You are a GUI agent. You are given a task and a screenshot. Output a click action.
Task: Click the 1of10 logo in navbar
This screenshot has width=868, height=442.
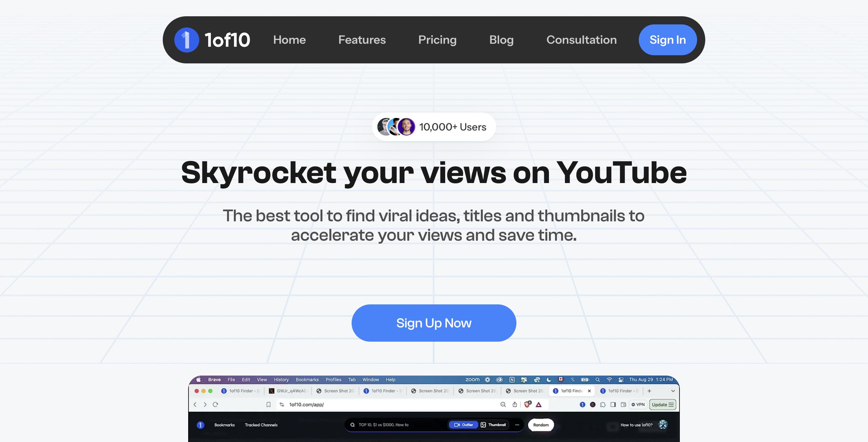coord(212,40)
